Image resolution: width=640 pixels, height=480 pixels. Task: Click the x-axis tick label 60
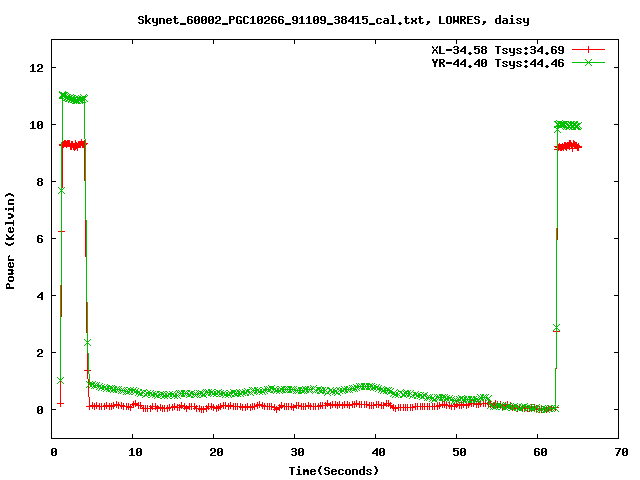[x=540, y=452]
